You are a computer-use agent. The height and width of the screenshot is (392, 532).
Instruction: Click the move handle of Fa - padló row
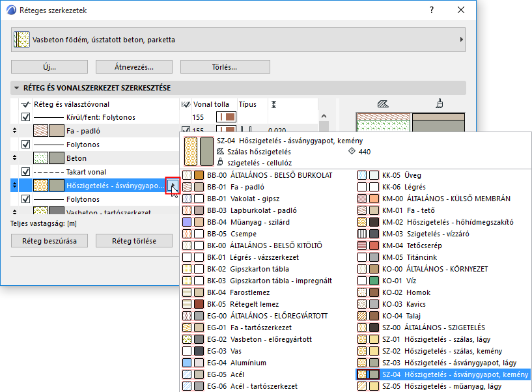pyautogui.click(x=14, y=130)
